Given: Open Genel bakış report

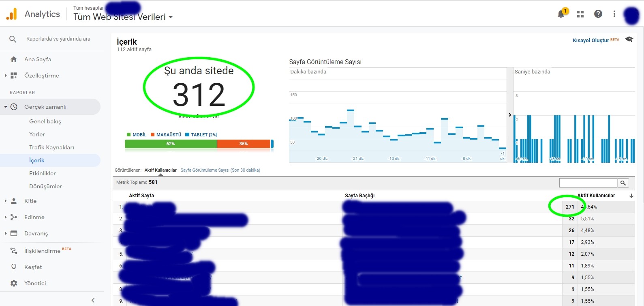Looking at the screenshot, I should (45, 121).
